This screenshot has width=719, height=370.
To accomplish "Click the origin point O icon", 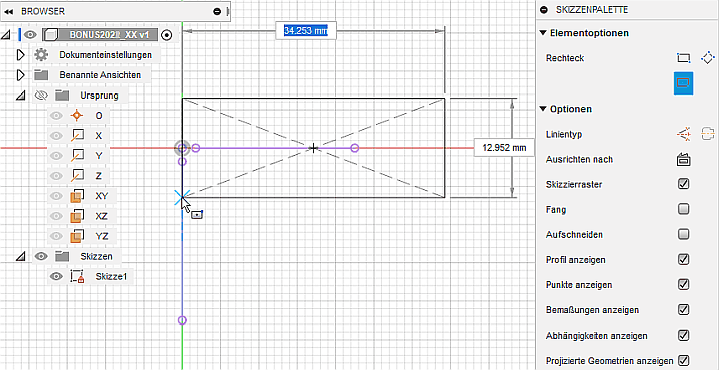I will pyautogui.click(x=77, y=116).
